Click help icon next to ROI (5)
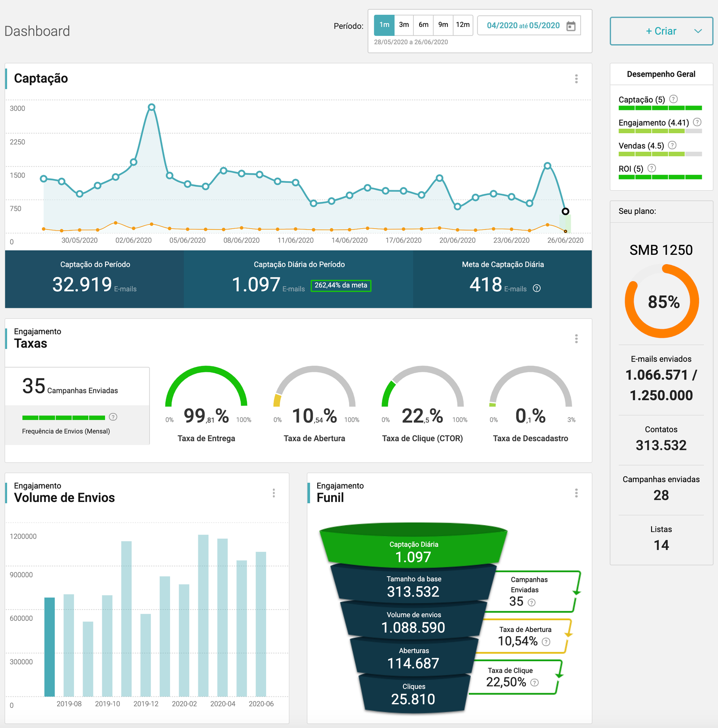Screen dimensions: 718x728 (652, 168)
